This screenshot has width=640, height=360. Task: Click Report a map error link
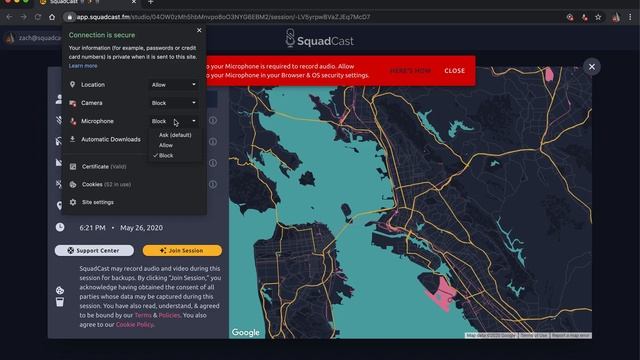pyautogui.click(x=571, y=336)
